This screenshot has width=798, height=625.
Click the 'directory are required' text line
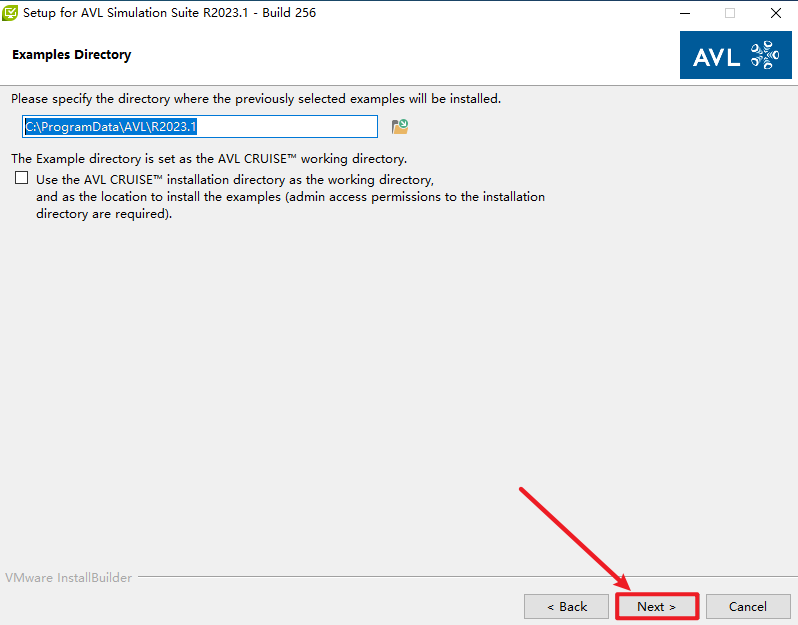pos(104,214)
